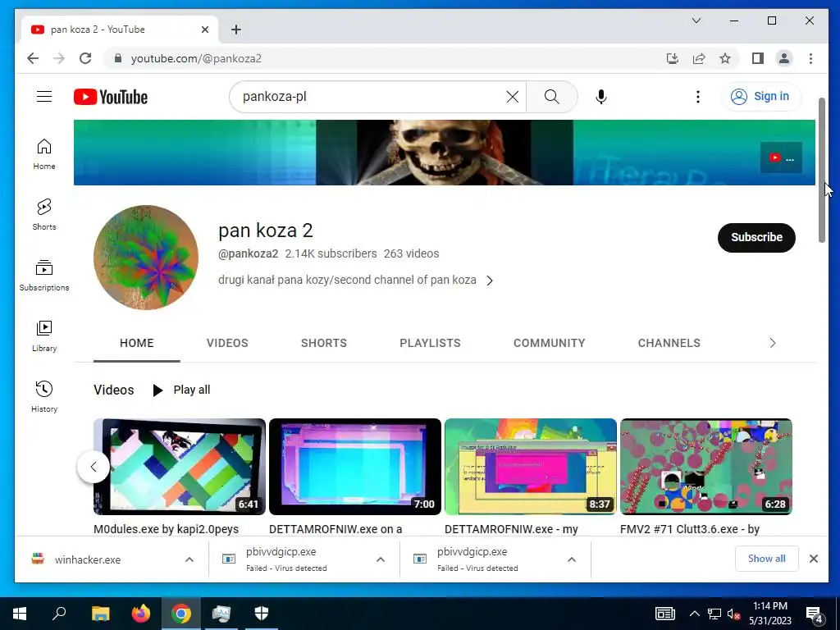Launch Firefox from the taskbar
840x630 pixels.
[x=141, y=614]
